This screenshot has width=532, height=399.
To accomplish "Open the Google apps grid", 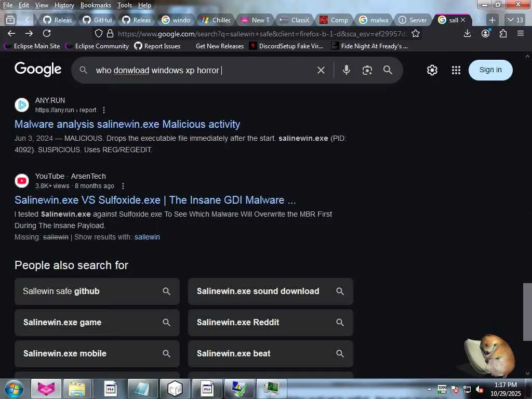I will pos(456,70).
